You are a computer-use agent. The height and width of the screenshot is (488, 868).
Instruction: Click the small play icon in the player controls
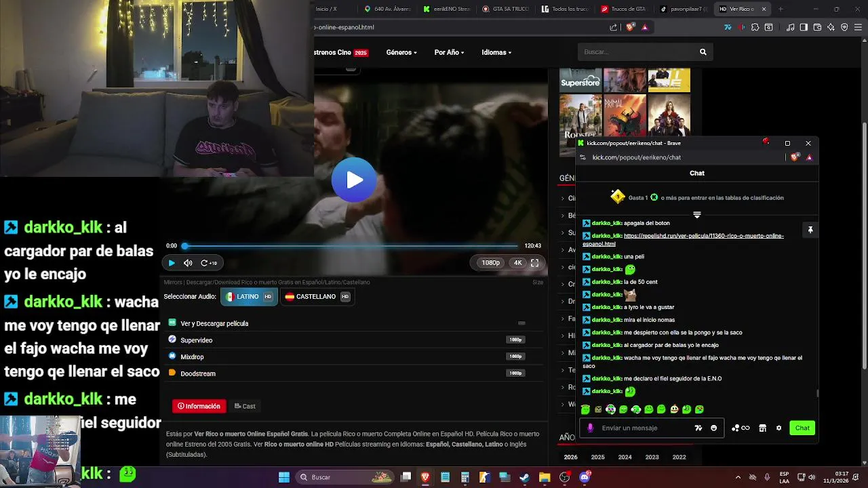coord(172,263)
